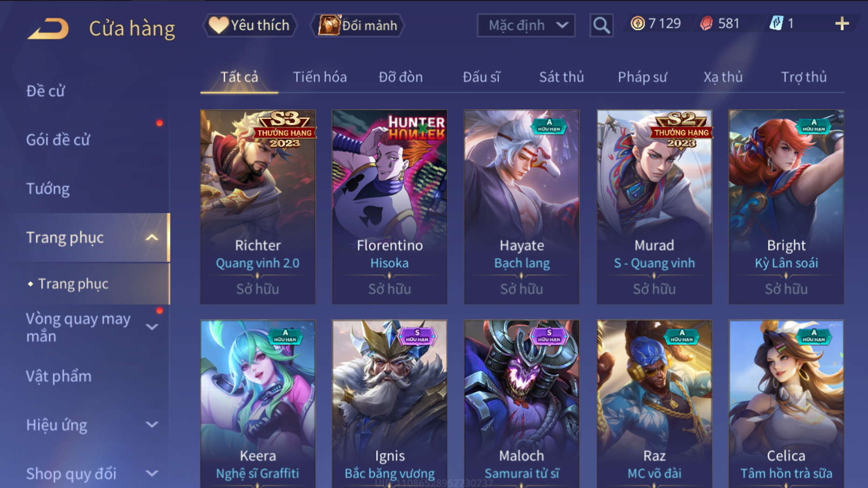868x488 pixels.
Task: Open Yêu thích heart favorites
Action: click(250, 25)
